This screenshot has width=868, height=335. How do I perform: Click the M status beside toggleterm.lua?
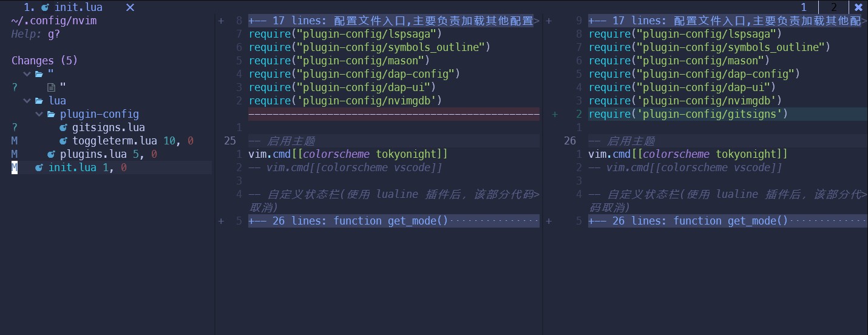15,141
